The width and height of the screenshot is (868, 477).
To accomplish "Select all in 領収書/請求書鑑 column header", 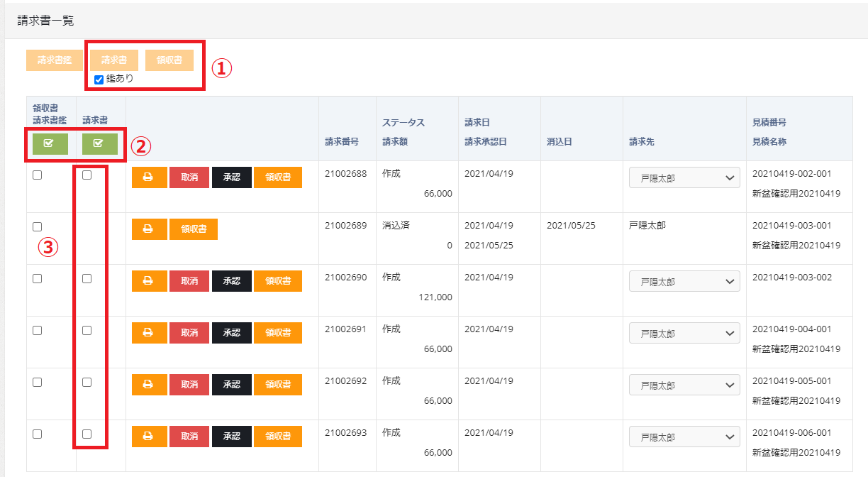I will [x=49, y=144].
